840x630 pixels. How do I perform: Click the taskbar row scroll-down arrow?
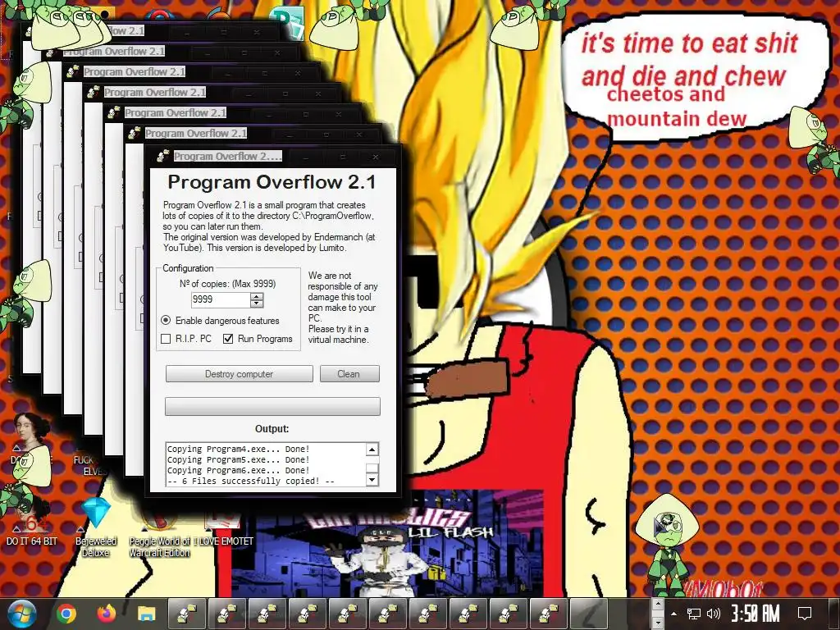point(659,623)
